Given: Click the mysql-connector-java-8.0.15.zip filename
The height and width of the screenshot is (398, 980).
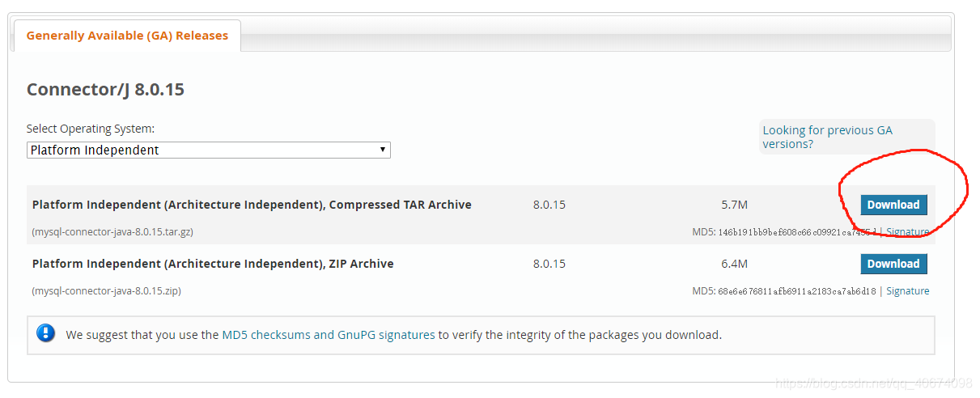Looking at the screenshot, I should coord(106,290).
